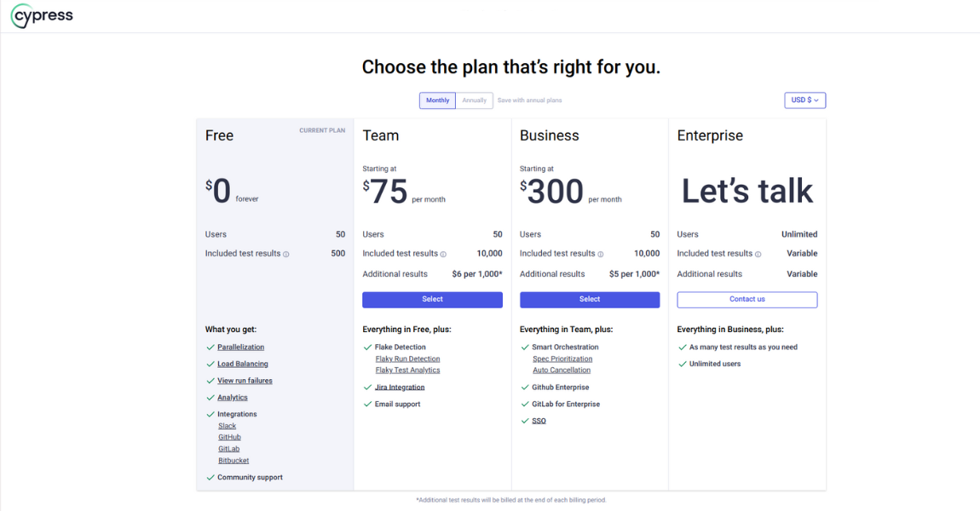Click info icon beside Business plan test results
The image size is (980, 511).
click(x=601, y=254)
